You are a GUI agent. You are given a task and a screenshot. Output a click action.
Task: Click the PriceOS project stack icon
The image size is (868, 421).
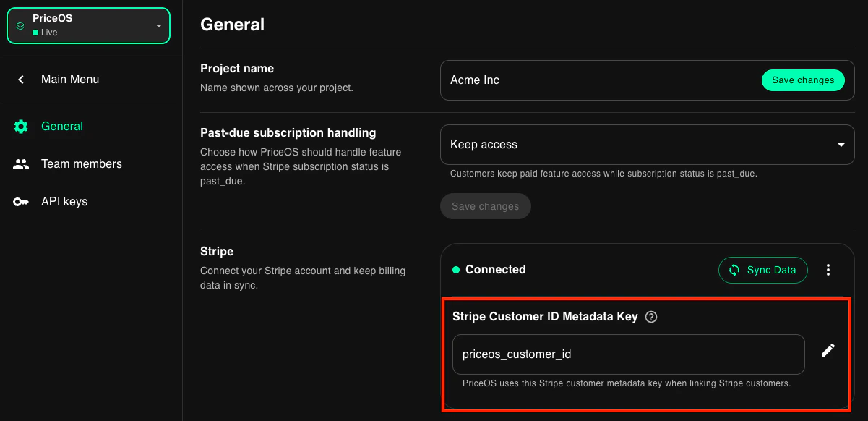pyautogui.click(x=20, y=26)
